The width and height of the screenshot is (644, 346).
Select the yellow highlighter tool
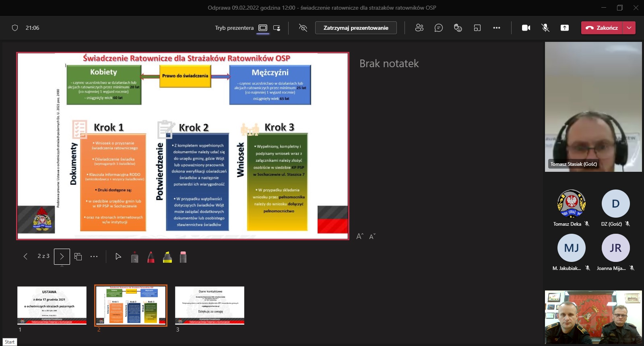(167, 257)
